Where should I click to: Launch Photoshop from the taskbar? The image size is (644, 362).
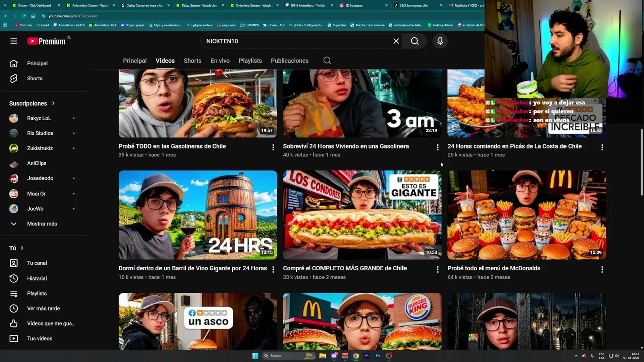coord(378,356)
